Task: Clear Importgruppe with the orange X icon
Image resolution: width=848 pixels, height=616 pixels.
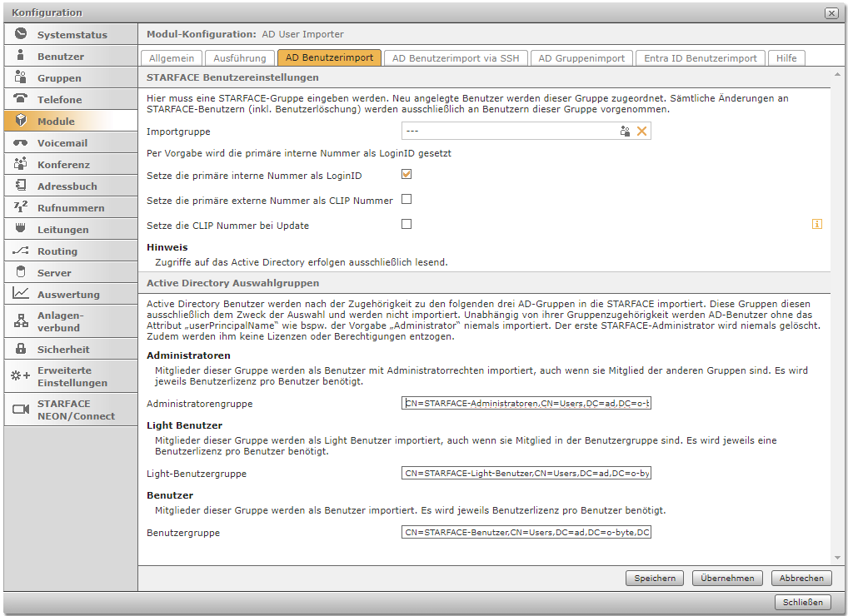Action: 641,132
